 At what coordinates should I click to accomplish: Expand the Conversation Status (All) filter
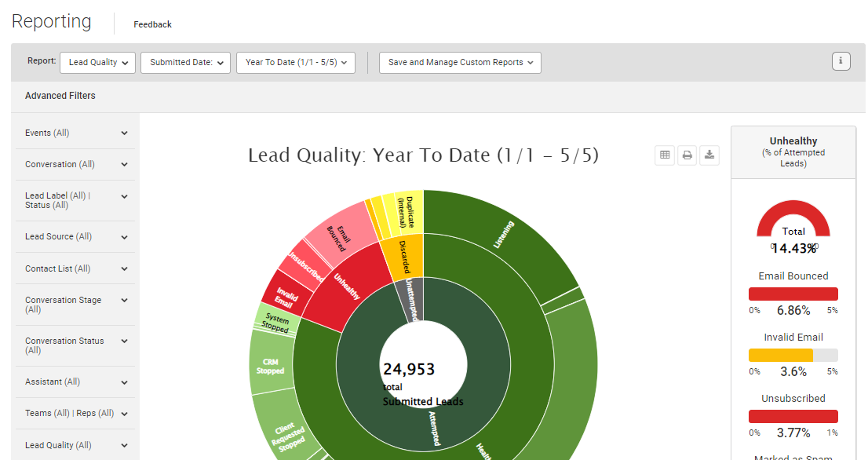(75, 345)
